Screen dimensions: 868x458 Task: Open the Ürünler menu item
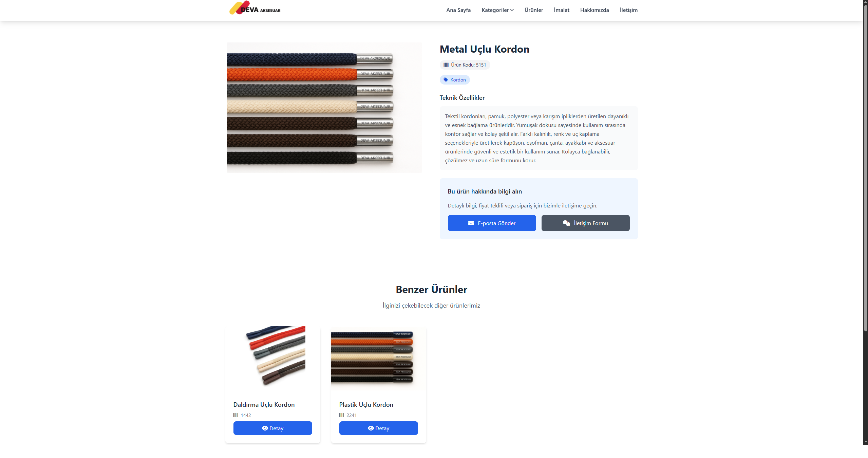(x=534, y=10)
